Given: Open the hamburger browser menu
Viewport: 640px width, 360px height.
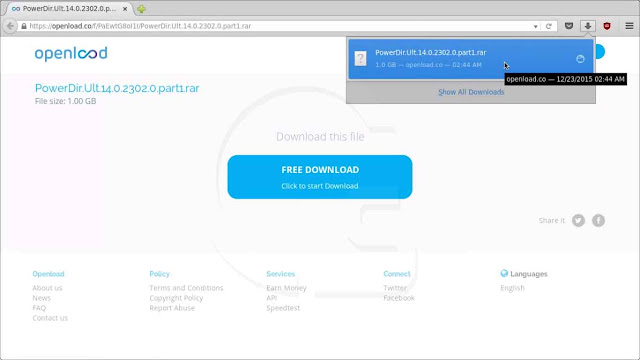Looking at the screenshot, I should 629,26.
